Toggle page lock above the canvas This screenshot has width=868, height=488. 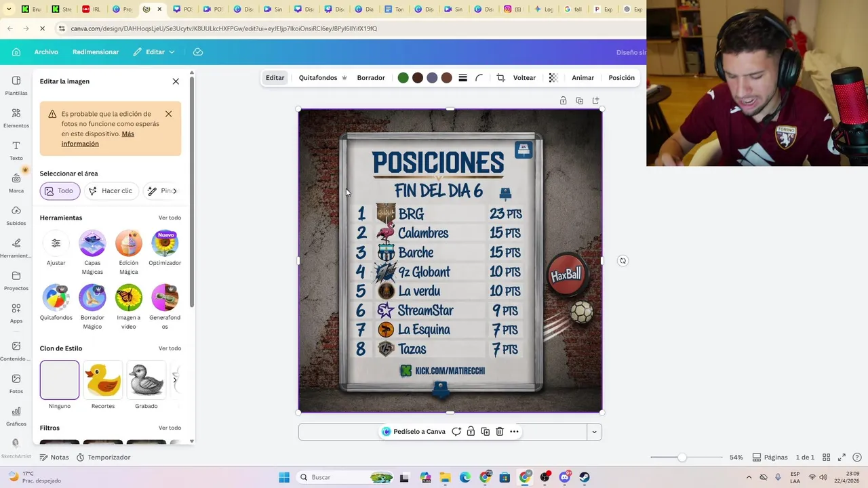pyautogui.click(x=563, y=101)
